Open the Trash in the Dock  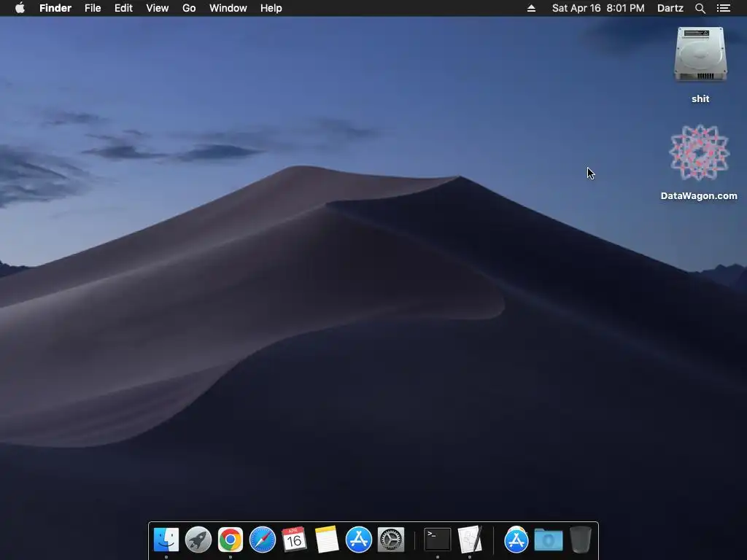point(580,540)
